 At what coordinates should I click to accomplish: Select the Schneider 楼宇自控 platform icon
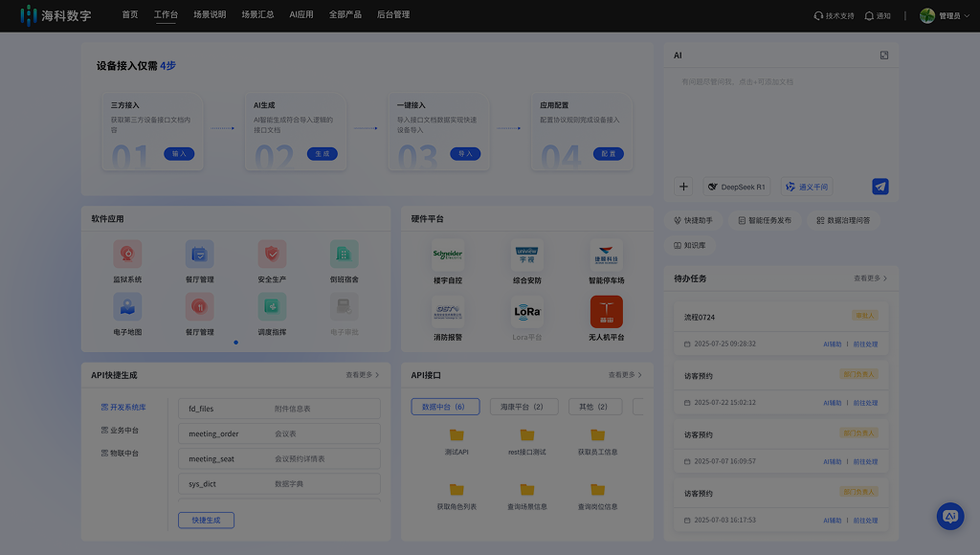tap(447, 255)
